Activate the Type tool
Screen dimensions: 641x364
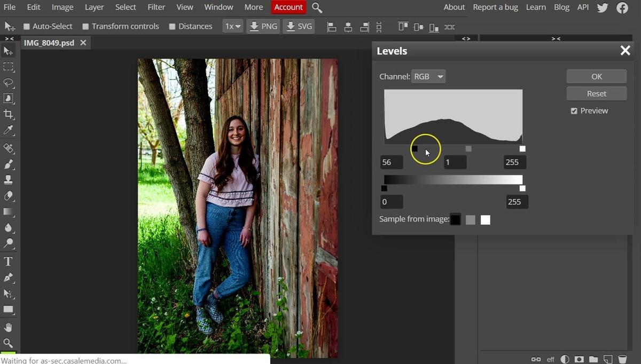coord(9,262)
